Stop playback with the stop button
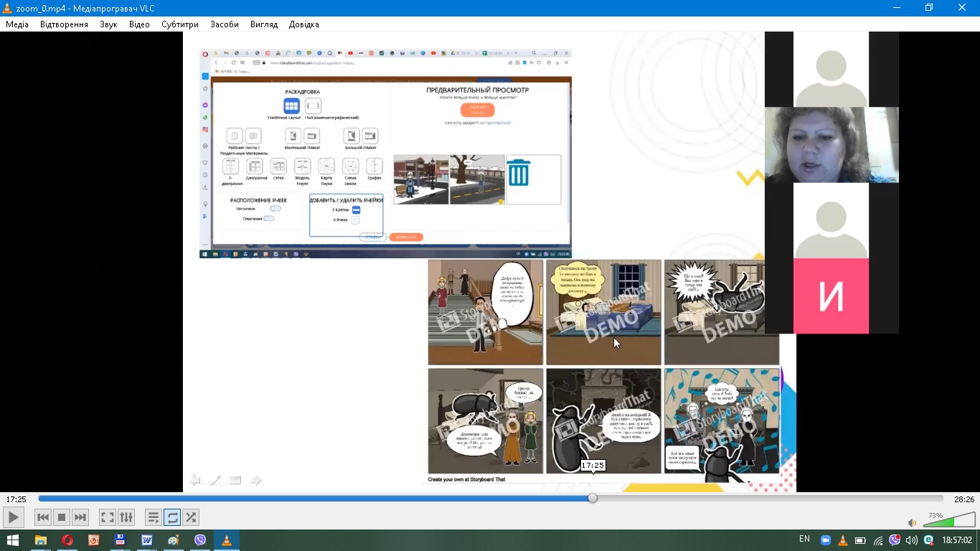This screenshot has height=551, width=980. pyautogui.click(x=62, y=517)
